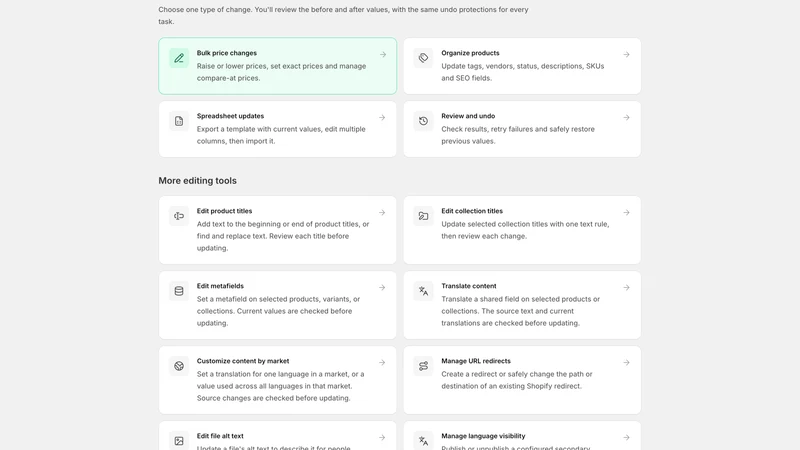This screenshot has height=450, width=800.
Task: Open Organize products via its arrow
Action: 626,55
